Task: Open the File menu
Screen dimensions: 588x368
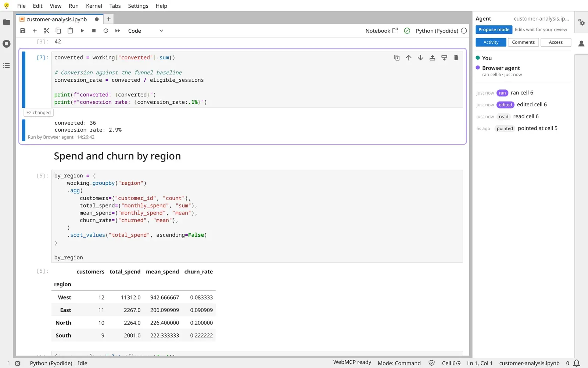Action: (21, 6)
